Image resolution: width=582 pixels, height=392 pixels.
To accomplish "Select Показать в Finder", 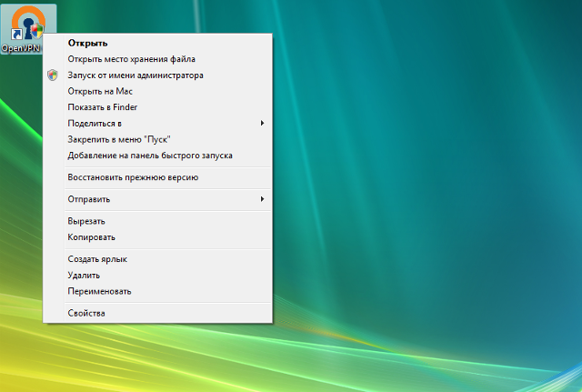I will (x=102, y=107).
